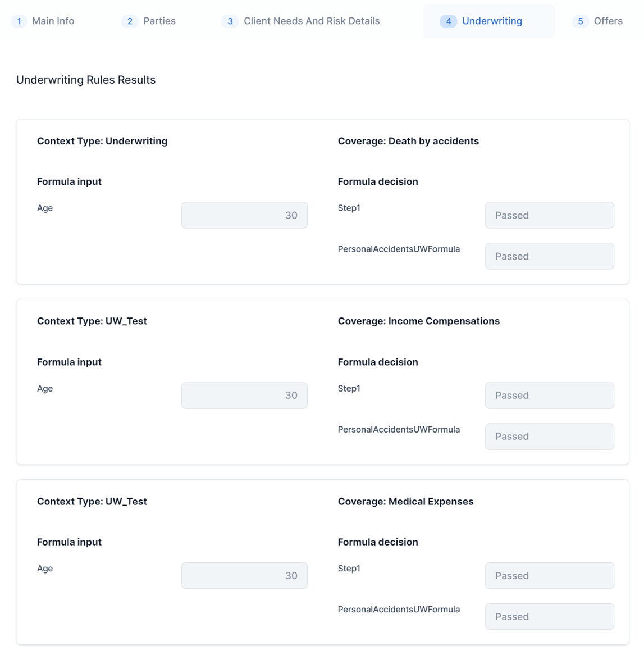Click Step1 field for Medical Expenses

(549, 575)
